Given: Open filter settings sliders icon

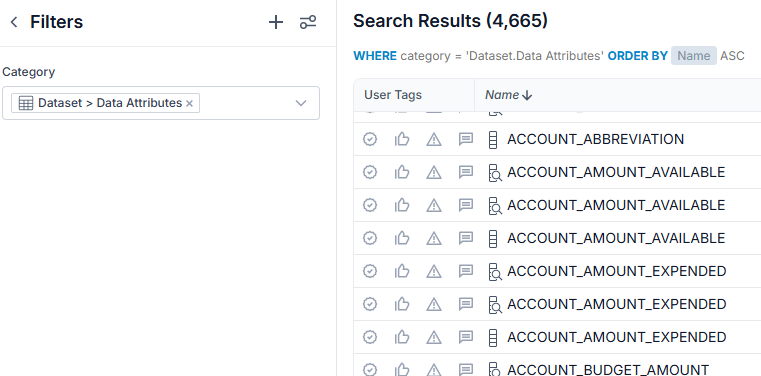Looking at the screenshot, I should pyautogui.click(x=308, y=22).
